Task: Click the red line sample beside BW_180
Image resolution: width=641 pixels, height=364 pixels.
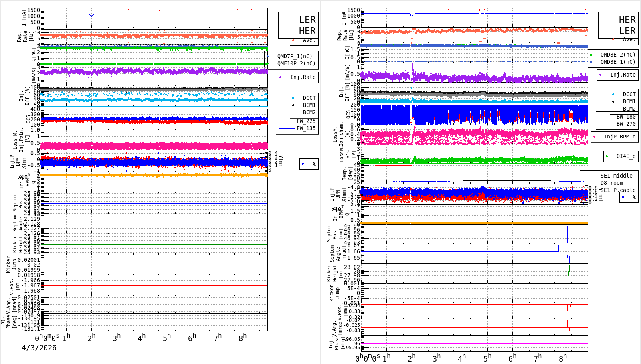Action: pos(606,117)
